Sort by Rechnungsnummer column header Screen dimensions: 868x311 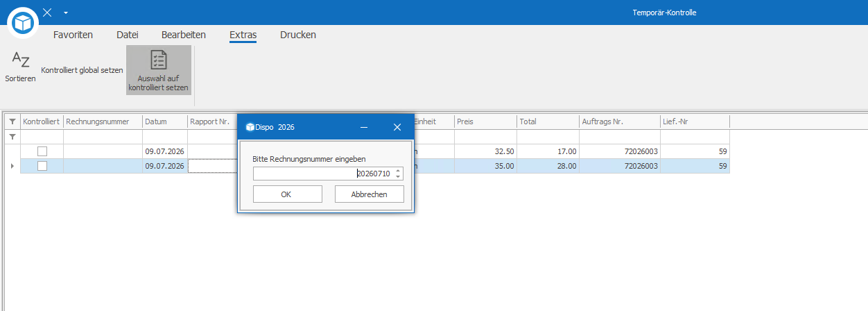coord(103,121)
